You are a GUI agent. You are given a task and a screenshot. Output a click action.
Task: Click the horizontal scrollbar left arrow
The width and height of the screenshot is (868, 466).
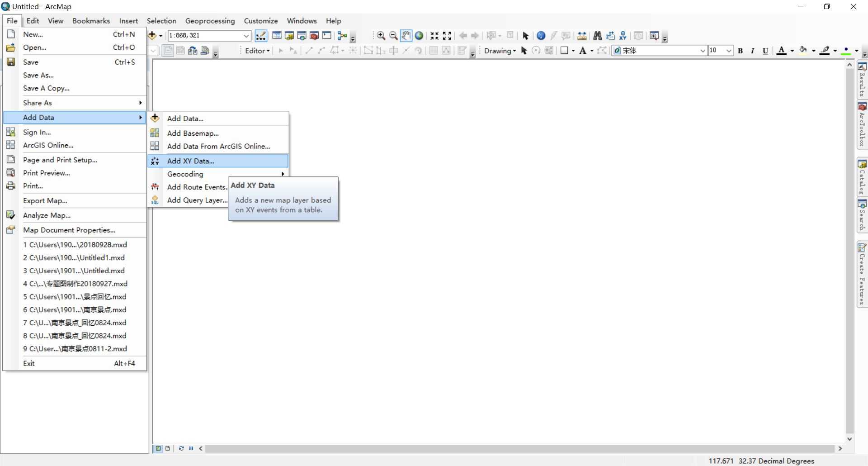[x=201, y=448]
